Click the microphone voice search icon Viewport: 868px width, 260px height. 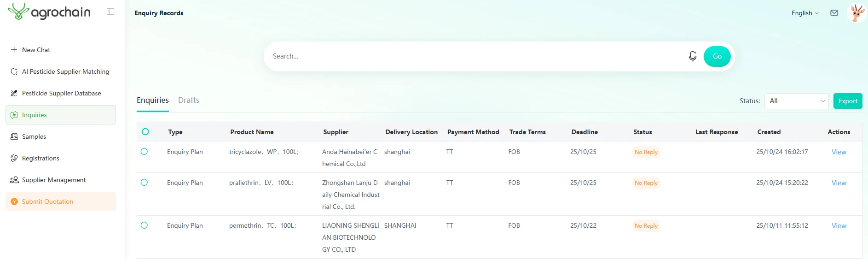pyautogui.click(x=693, y=56)
